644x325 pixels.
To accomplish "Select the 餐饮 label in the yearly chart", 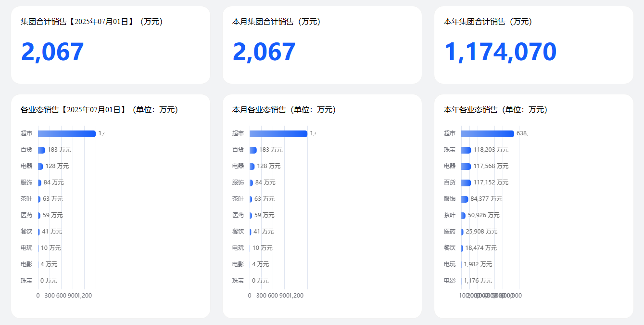I will point(449,248).
